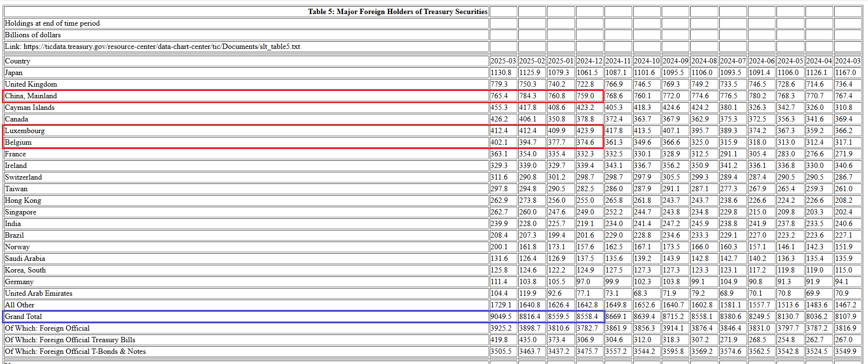Click Japan's 2025-03 value 1130.8
The height and width of the screenshot is (364, 868).
pos(503,73)
